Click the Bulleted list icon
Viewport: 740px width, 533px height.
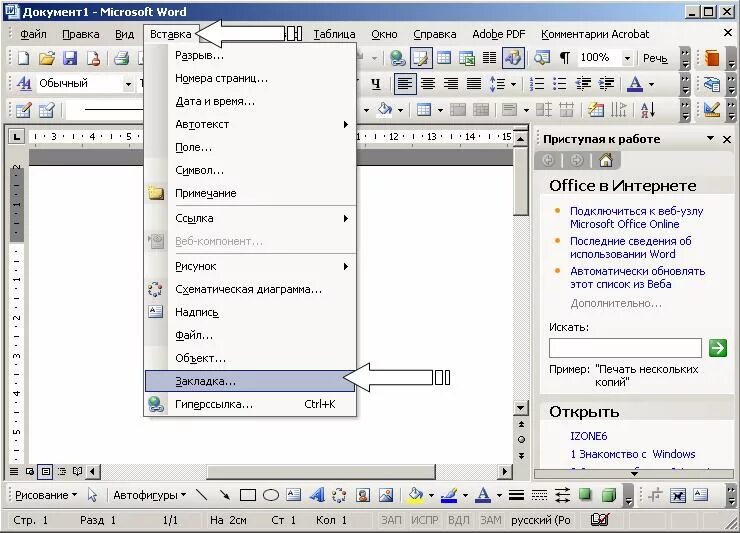point(560,84)
